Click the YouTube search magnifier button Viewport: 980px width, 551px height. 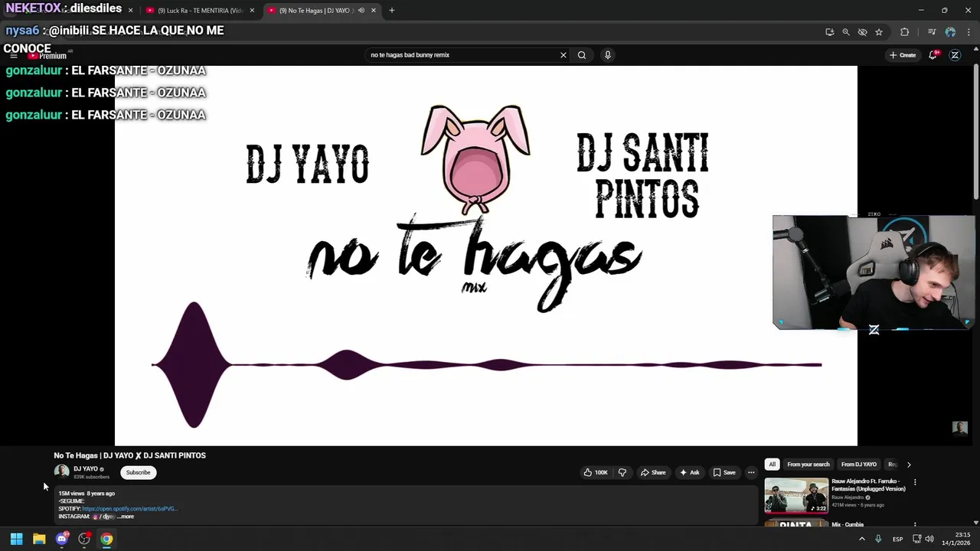(x=582, y=55)
